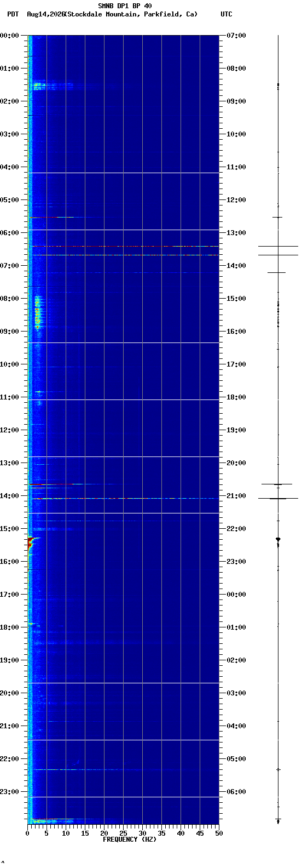Click the PDT time label '20:00'
Viewport: 302px width, 868px height.
point(10,693)
